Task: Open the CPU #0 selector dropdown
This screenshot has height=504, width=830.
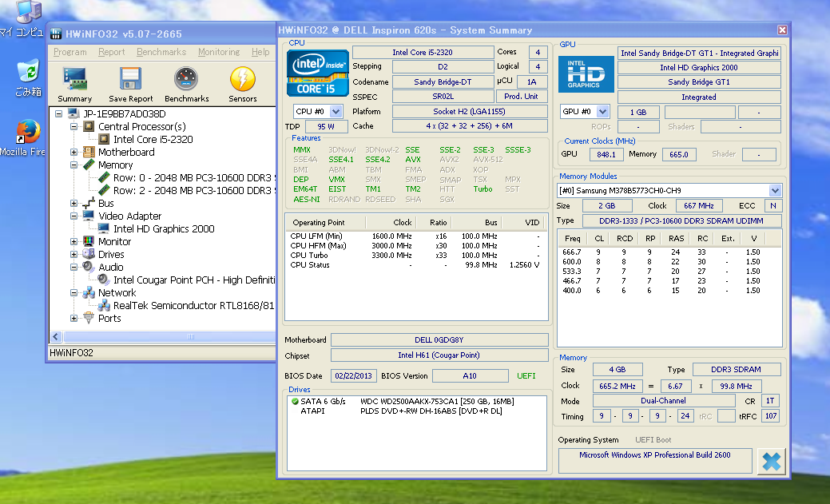Action: click(x=336, y=112)
